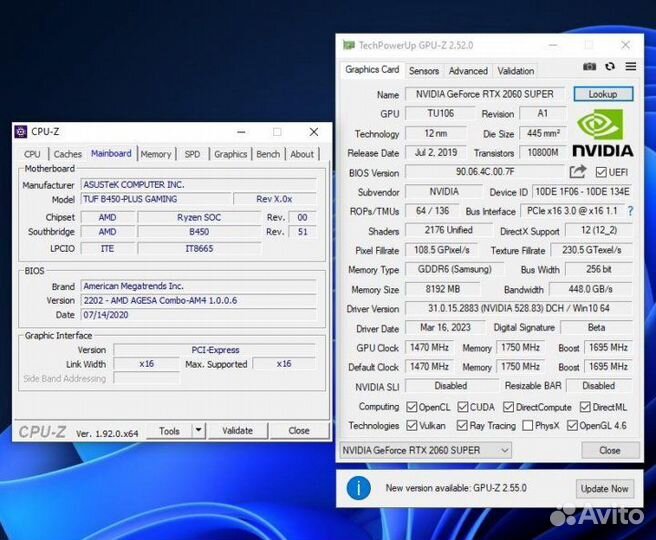Viewport: 656px width, 540px height.
Task: Switch to the Sensors tab in GPU-Z
Action: click(424, 71)
